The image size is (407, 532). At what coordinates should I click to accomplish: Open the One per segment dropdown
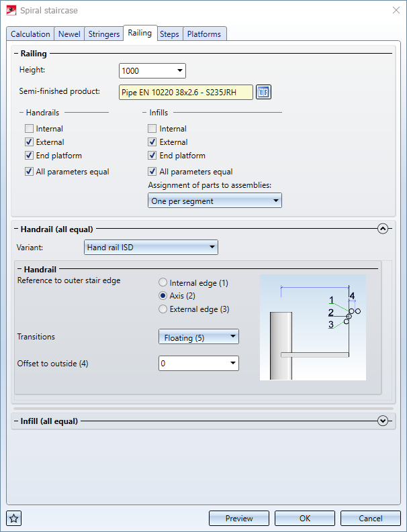click(x=215, y=201)
